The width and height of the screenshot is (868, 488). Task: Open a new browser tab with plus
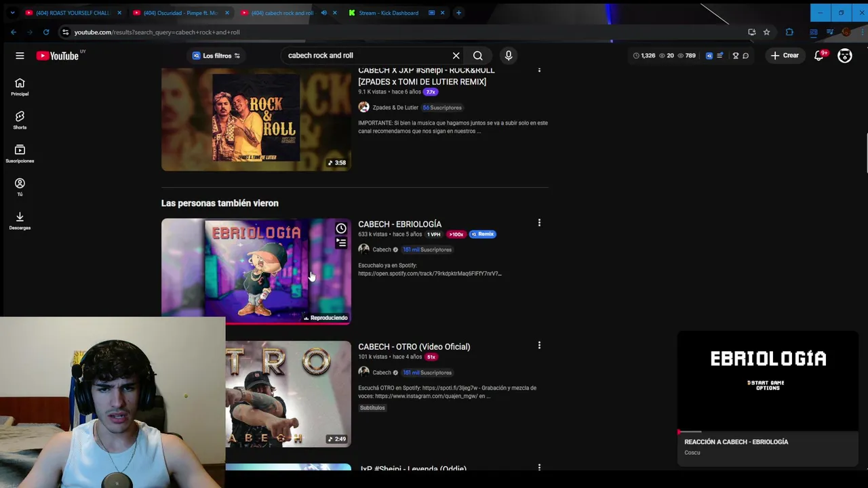click(458, 13)
